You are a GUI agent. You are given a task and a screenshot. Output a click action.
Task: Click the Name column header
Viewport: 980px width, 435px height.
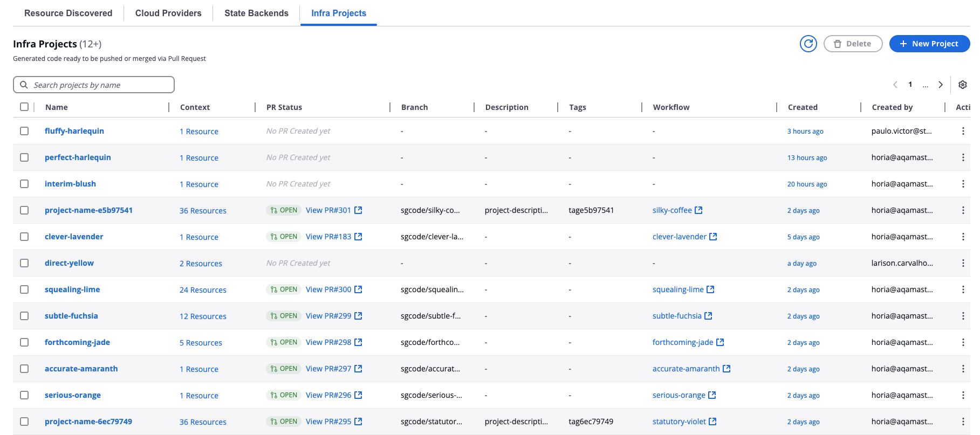[57, 107]
